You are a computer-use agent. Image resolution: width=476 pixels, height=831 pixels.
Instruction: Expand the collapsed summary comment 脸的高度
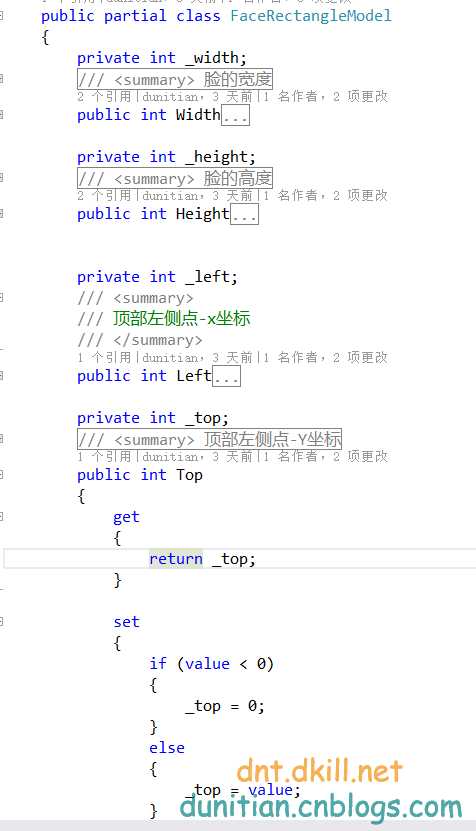pos(175,179)
